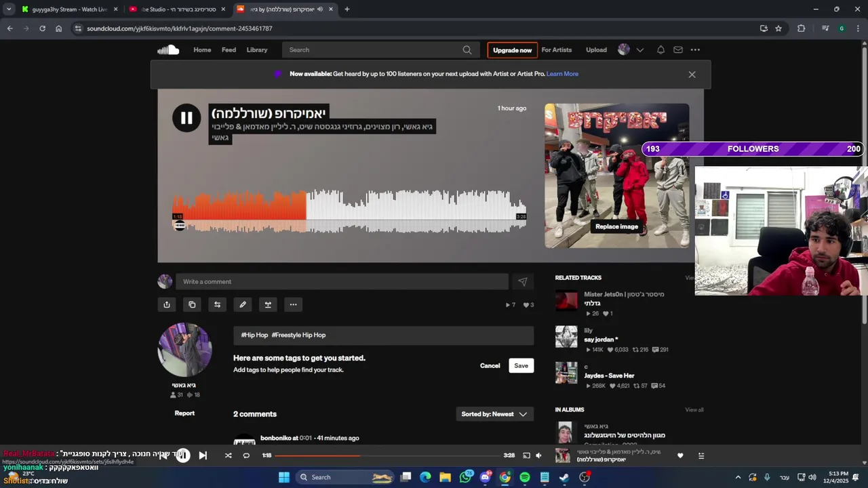Open the header more options ellipsis
Screen dimensions: 868x488
point(695,49)
